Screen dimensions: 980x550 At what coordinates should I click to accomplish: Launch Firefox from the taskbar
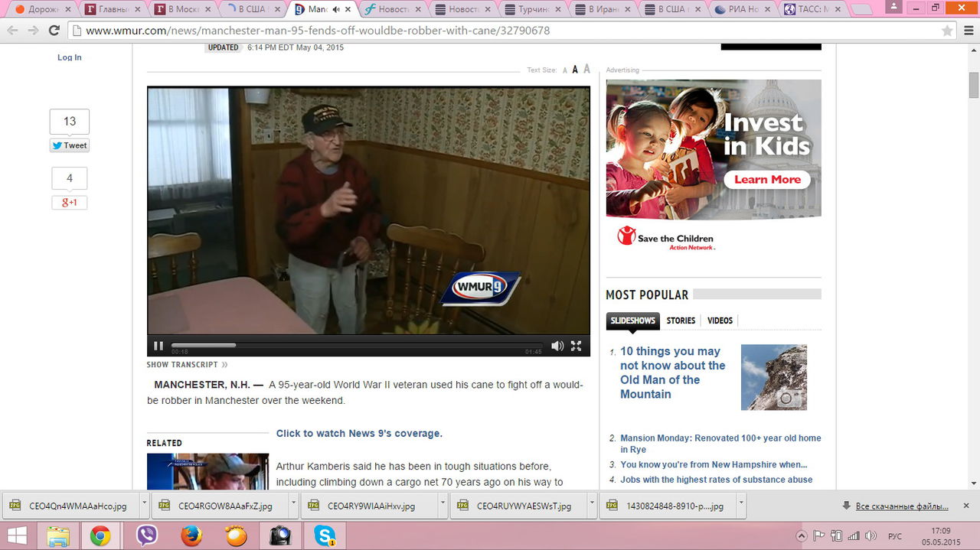click(191, 535)
